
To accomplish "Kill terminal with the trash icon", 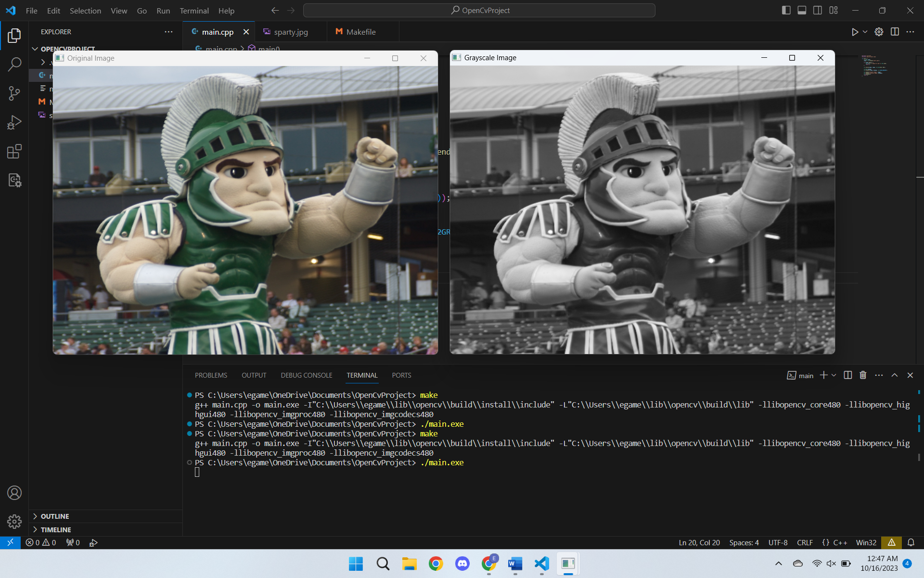I will pyautogui.click(x=863, y=375).
